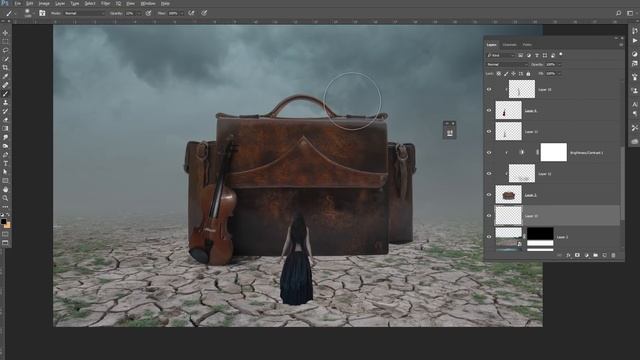
Task: Create new fill or adjustment layer
Action: pyautogui.click(x=586, y=255)
